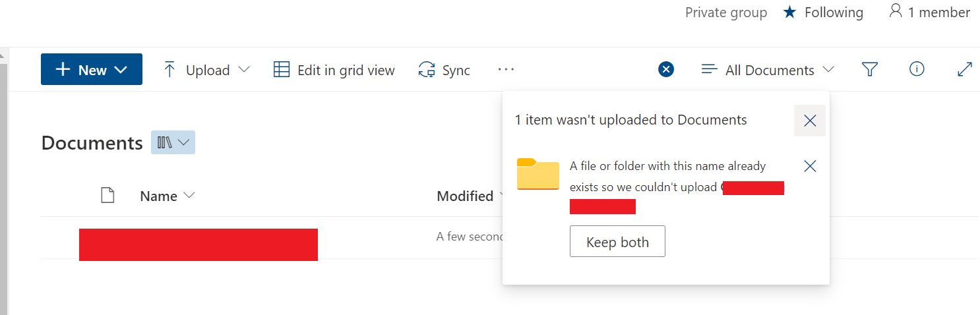Expand content with the diagonal arrows icon
The image size is (980, 315).
[x=965, y=69]
